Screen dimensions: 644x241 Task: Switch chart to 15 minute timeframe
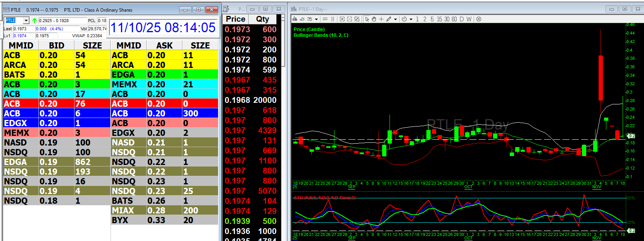click(439, 19)
